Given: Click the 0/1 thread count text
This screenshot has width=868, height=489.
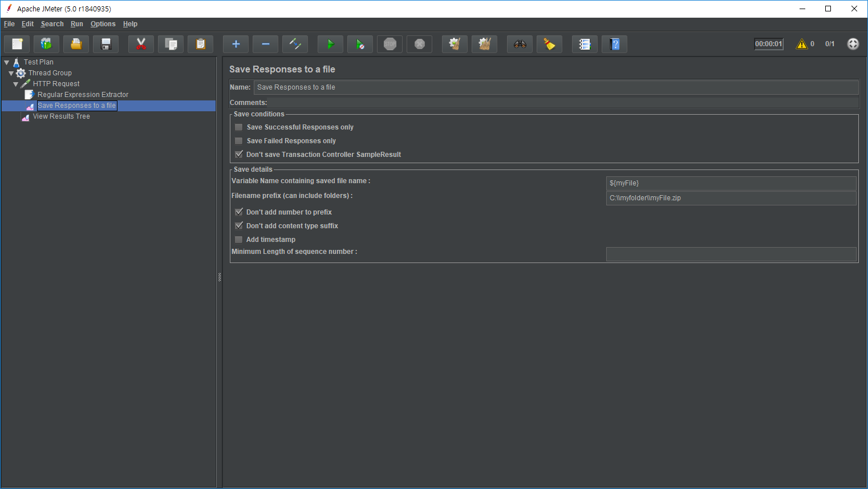Looking at the screenshot, I should (830, 44).
